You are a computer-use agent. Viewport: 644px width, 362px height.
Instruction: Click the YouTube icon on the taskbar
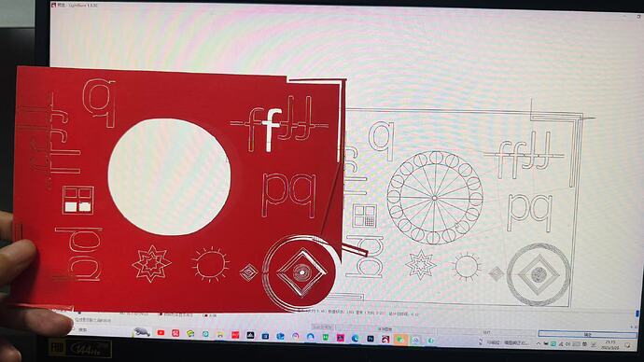click(x=161, y=332)
